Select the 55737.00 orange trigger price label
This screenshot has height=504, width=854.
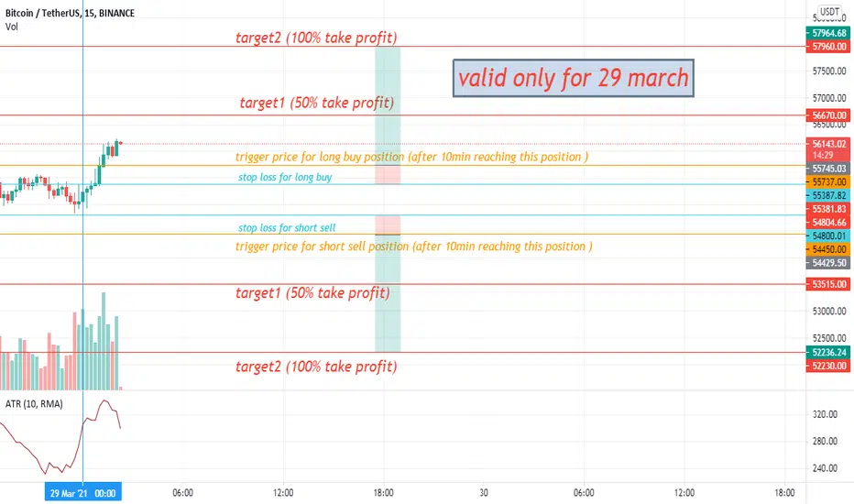point(828,182)
